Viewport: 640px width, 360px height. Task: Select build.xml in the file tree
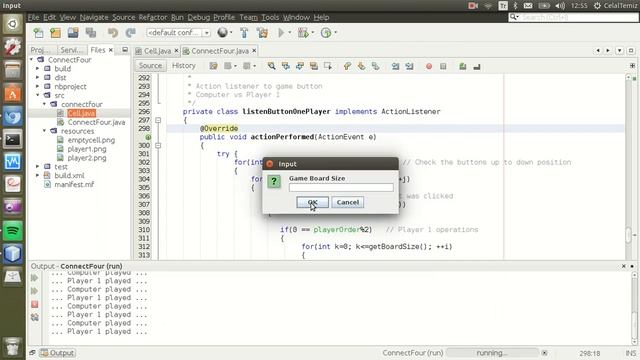(69, 176)
